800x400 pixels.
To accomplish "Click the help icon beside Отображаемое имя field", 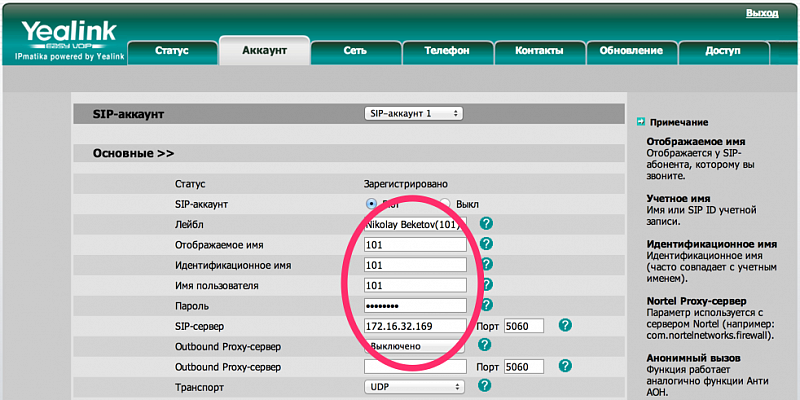I will point(487,243).
